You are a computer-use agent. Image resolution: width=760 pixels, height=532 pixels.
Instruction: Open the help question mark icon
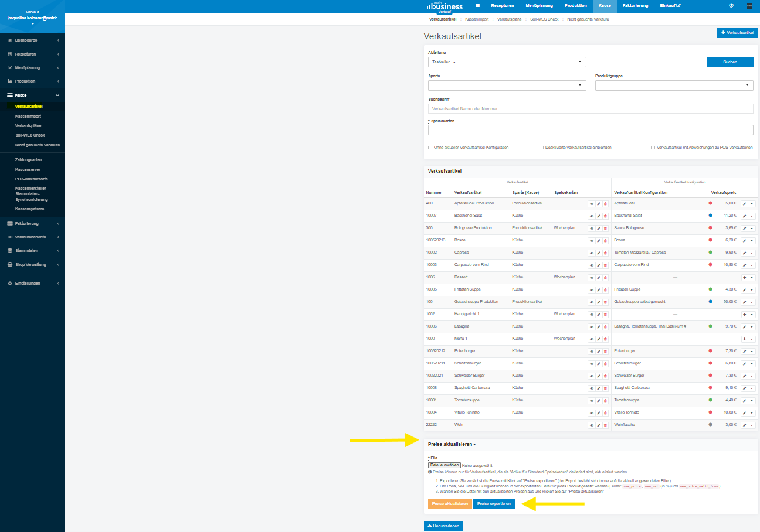tap(731, 6)
